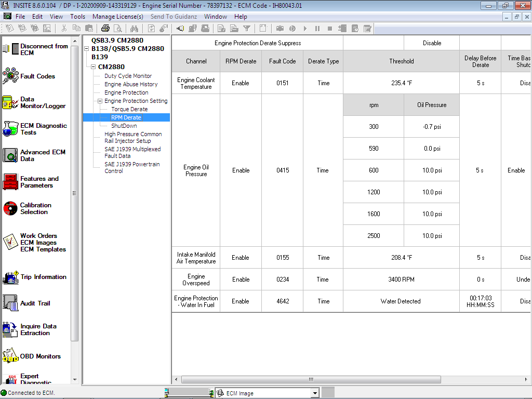Select ShutDown under Engine Protection Setting
Viewport: 532px width, 399px height.
click(124, 126)
